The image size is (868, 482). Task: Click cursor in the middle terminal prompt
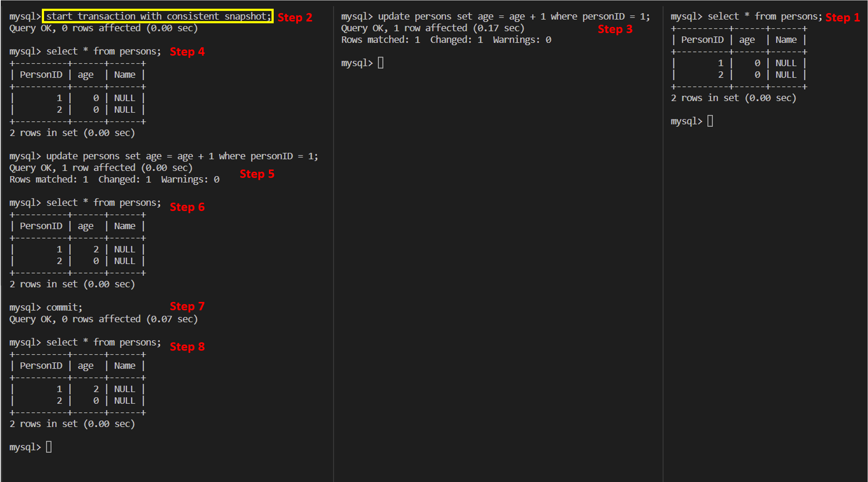[x=381, y=63]
